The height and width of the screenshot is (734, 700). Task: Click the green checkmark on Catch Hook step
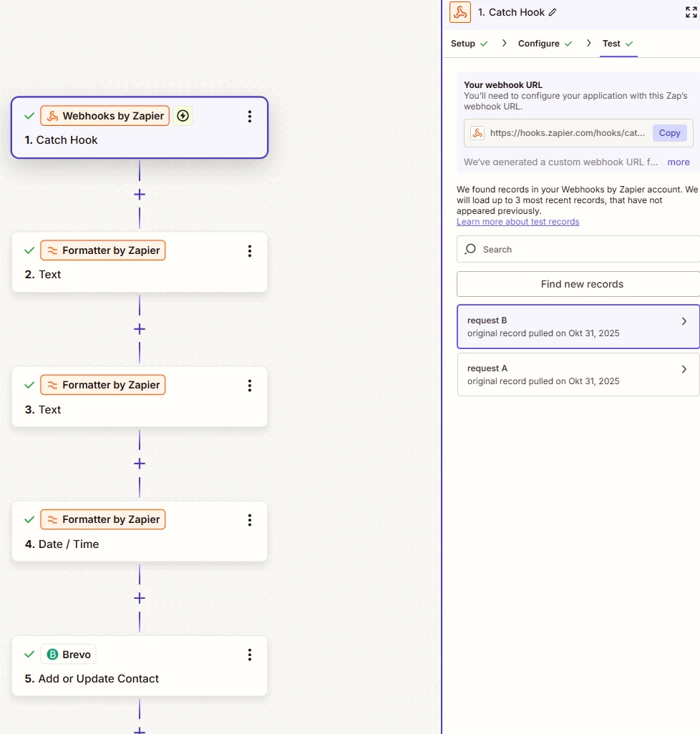tap(29, 116)
